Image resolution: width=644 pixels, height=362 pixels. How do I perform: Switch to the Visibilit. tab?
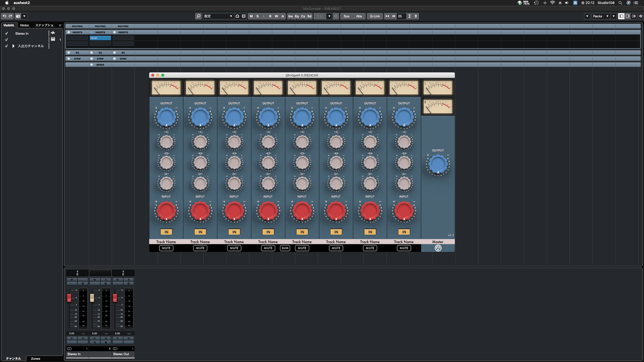point(9,25)
